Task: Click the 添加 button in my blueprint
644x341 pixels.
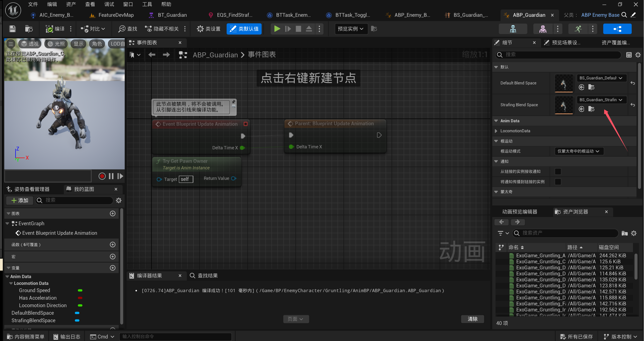Action: click(20, 200)
